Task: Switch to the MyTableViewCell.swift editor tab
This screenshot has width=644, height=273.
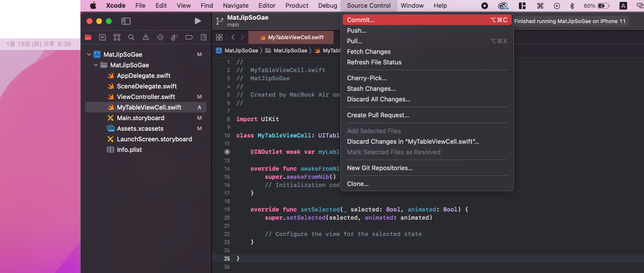Action: (x=291, y=37)
